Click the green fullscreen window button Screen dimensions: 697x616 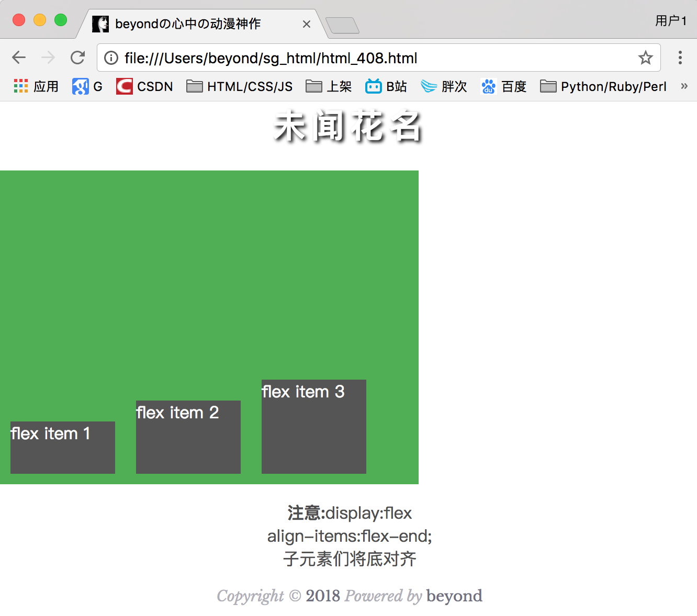point(61,20)
